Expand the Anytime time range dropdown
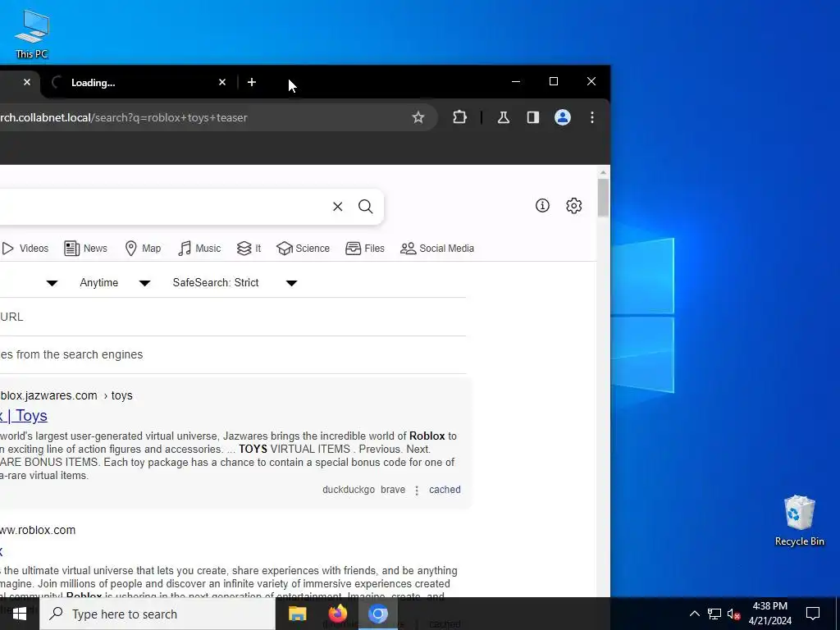 [x=115, y=283]
